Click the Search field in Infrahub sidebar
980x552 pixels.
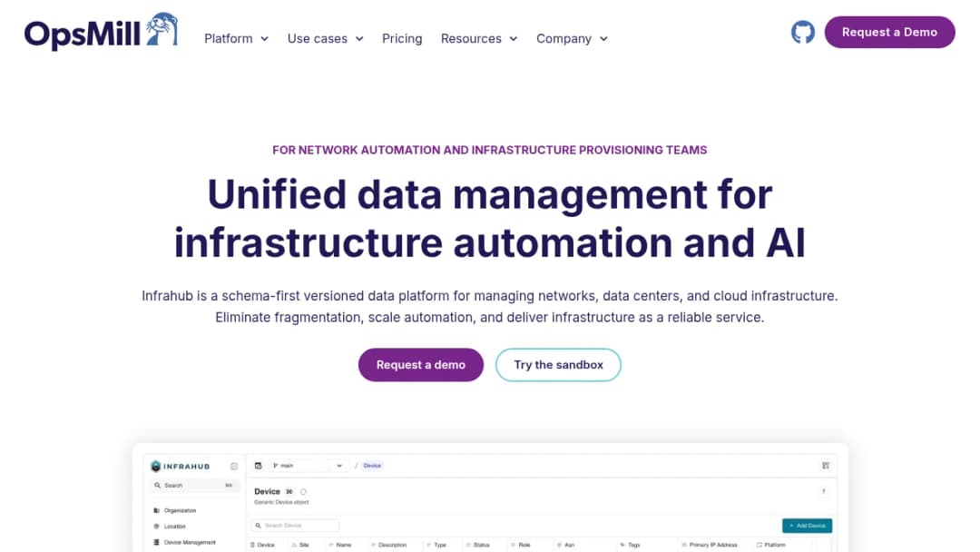pos(194,485)
